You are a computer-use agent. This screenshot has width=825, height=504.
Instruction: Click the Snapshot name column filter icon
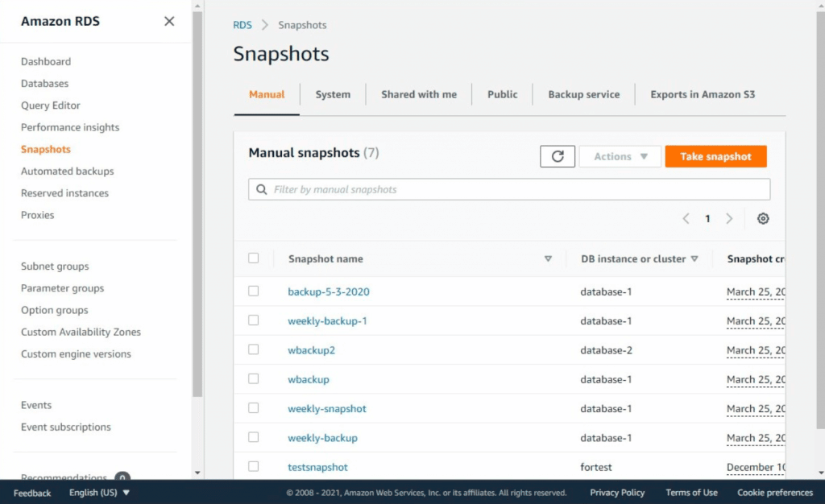[549, 258]
